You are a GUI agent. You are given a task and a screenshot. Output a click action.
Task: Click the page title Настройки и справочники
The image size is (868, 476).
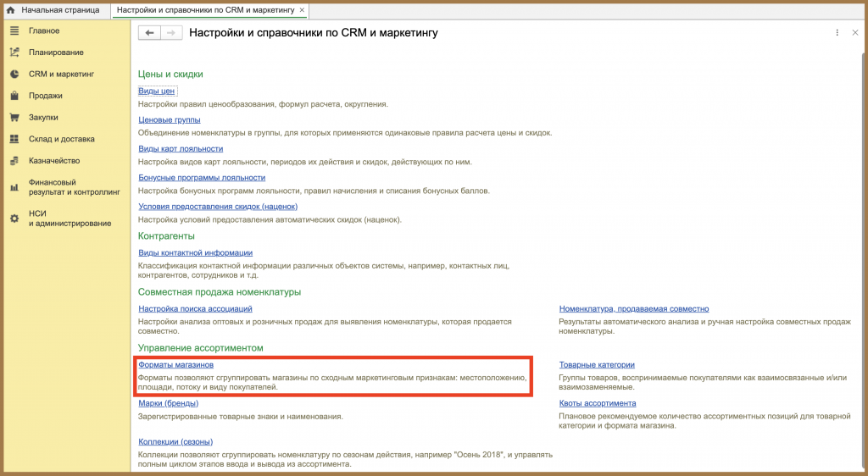click(314, 33)
